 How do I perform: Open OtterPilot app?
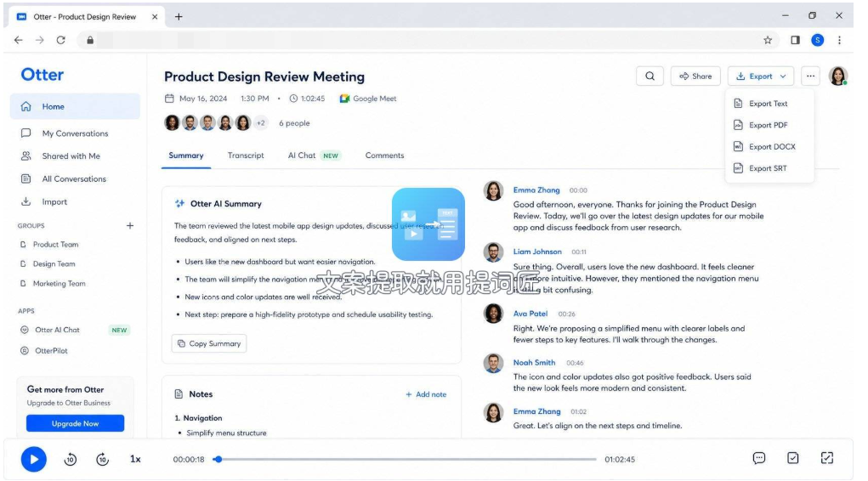[51, 351]
